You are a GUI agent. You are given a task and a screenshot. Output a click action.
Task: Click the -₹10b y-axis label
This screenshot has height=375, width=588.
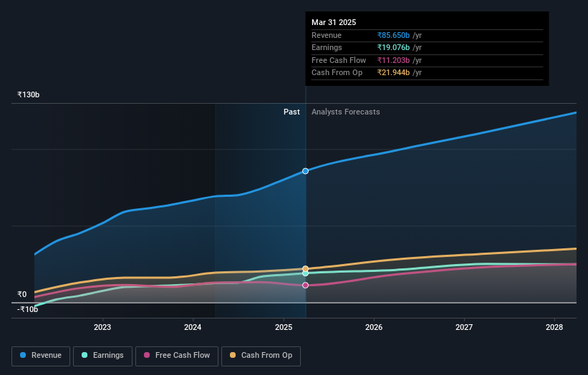pos(28,309)
